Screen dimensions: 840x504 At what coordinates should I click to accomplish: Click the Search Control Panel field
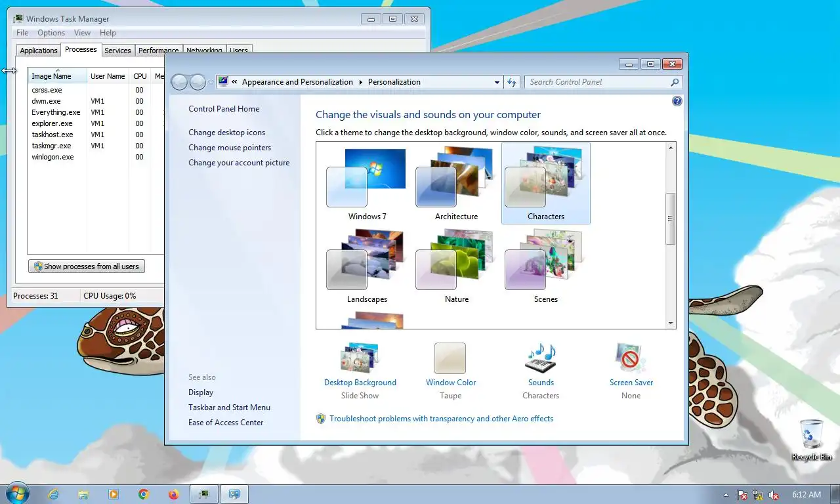pos(603,82)
